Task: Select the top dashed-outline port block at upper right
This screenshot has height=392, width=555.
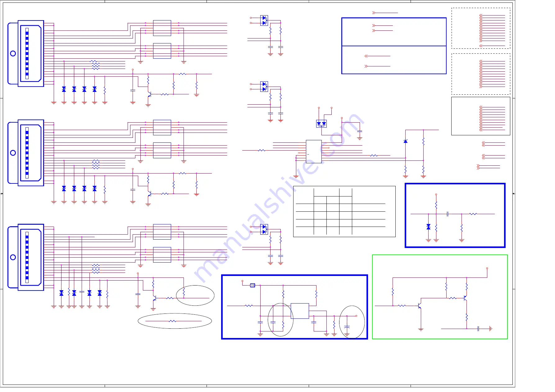Action: click(x=481, y=28)
